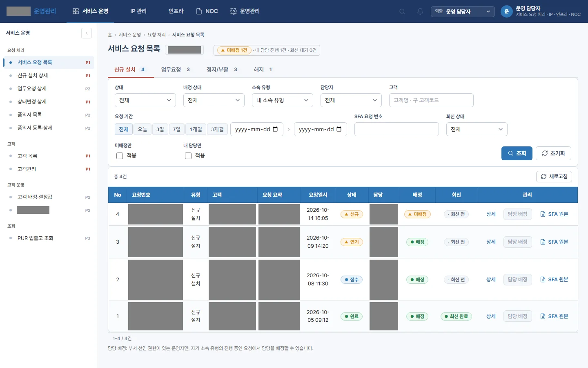Click the 운영관리 gear icon in top nav

[x=234, y=11]
